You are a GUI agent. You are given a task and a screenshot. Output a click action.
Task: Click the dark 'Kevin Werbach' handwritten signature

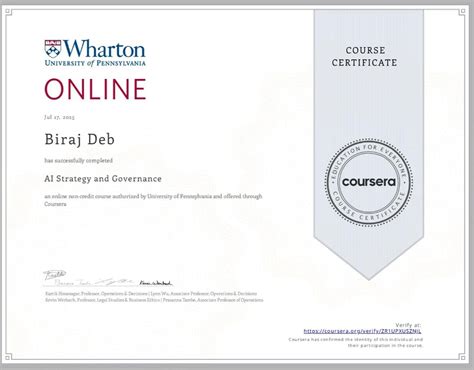point(156,283)
